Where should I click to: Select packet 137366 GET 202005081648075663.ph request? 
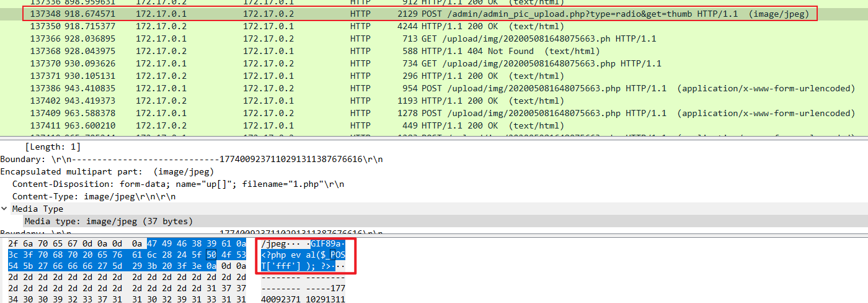pos(434,38)
